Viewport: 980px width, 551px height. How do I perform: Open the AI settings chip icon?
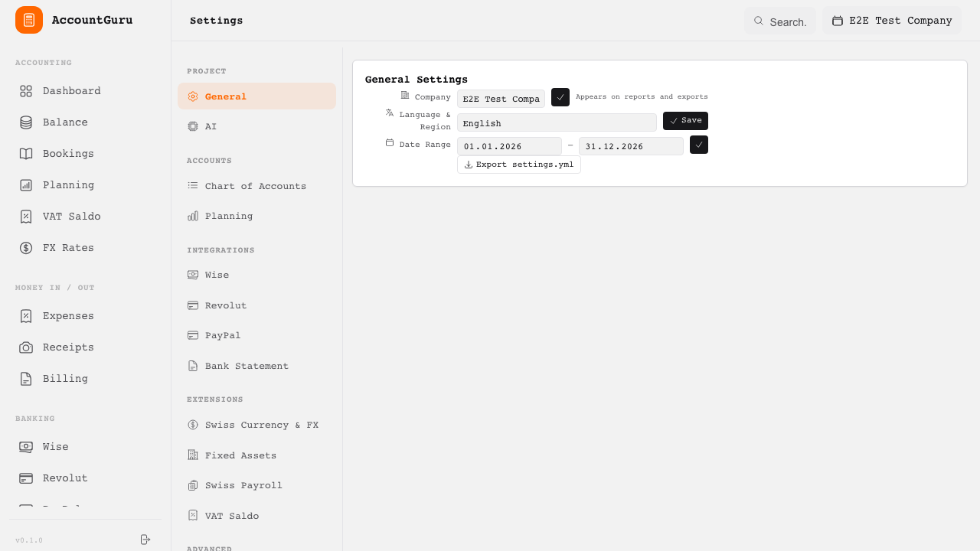point(193,126)
